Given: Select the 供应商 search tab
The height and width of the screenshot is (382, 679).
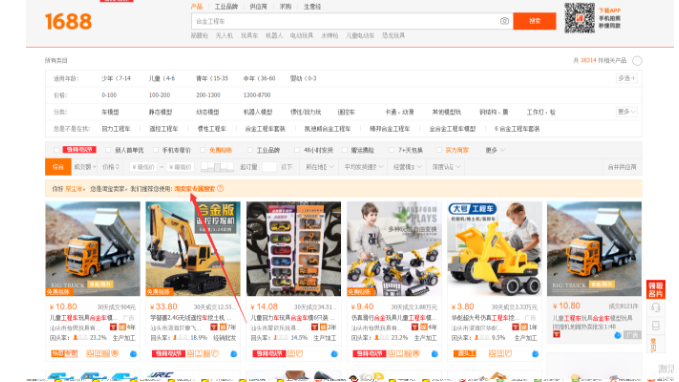Looking at the screenshot, I should point(259,6).
